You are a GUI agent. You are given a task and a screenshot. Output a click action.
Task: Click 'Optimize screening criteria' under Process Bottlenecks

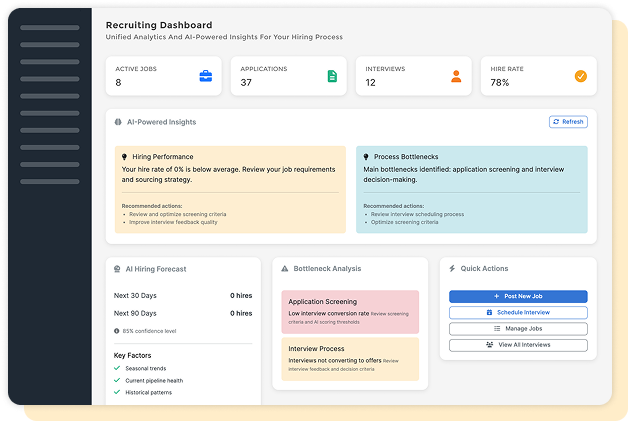405,222
